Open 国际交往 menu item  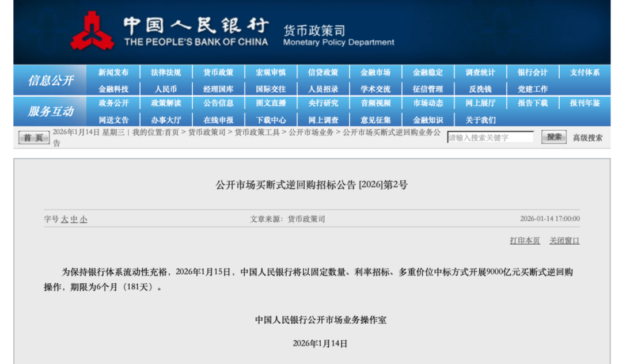271,89
